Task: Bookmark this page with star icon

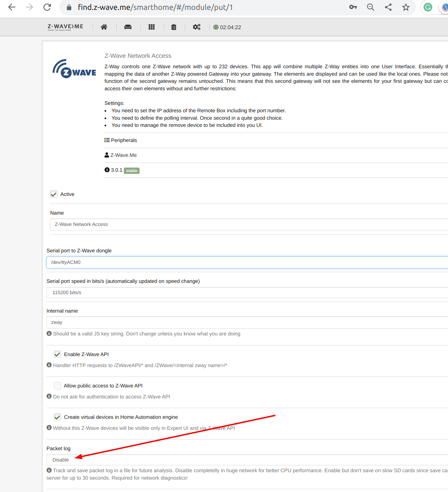Action: [406, 7]
